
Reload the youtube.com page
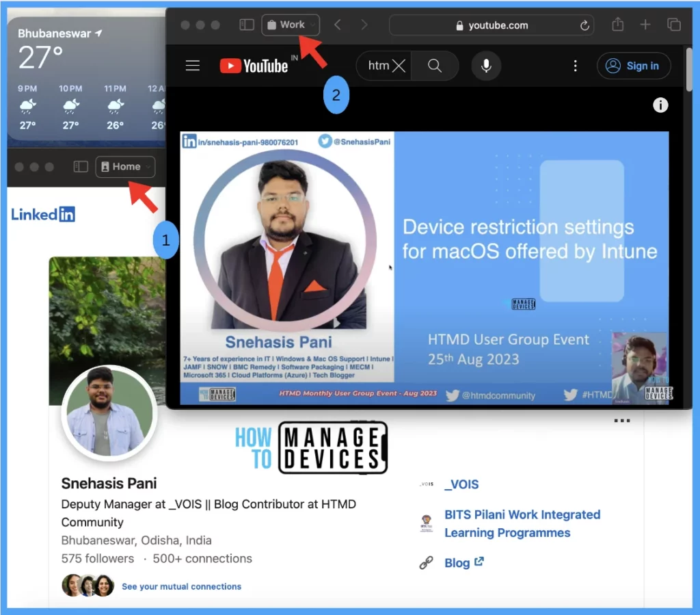(x=584, y=25)
